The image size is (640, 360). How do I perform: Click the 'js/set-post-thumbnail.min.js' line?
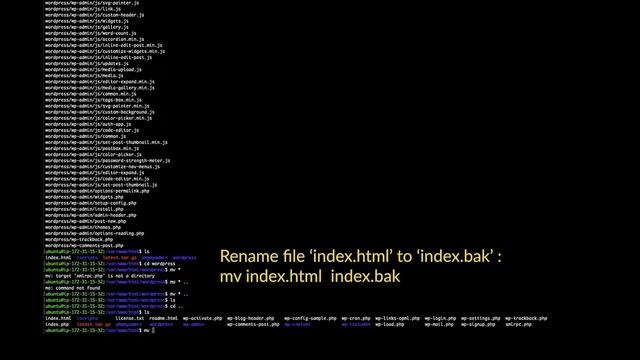pos(106,142)
